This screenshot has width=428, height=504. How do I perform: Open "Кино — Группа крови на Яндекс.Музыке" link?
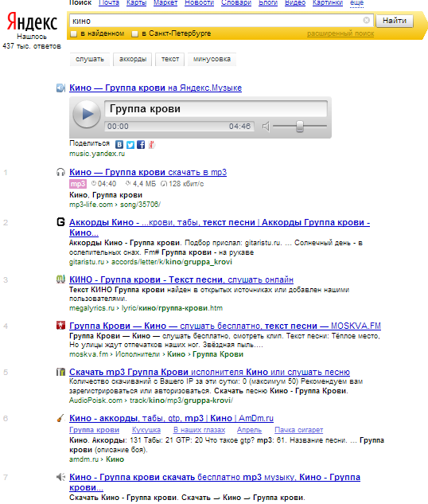pyautogui.click(x=155, y=88)
